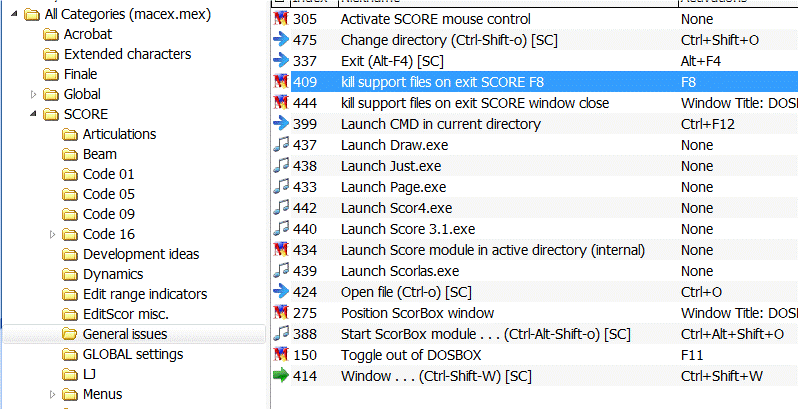The height and width of the screenshot is (409, 798).
Task: Select the EditScor misc. category
Action: [126, 314]
